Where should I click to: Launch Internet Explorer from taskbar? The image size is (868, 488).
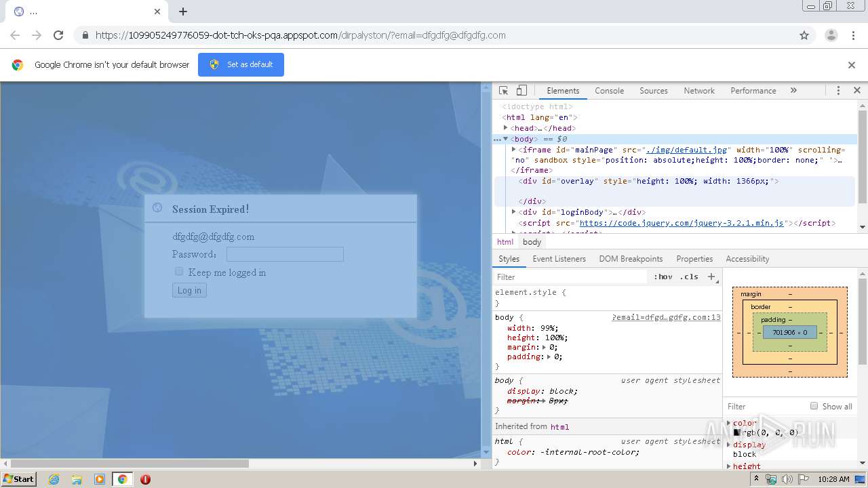pyautogui.click(x=54, y=479)
